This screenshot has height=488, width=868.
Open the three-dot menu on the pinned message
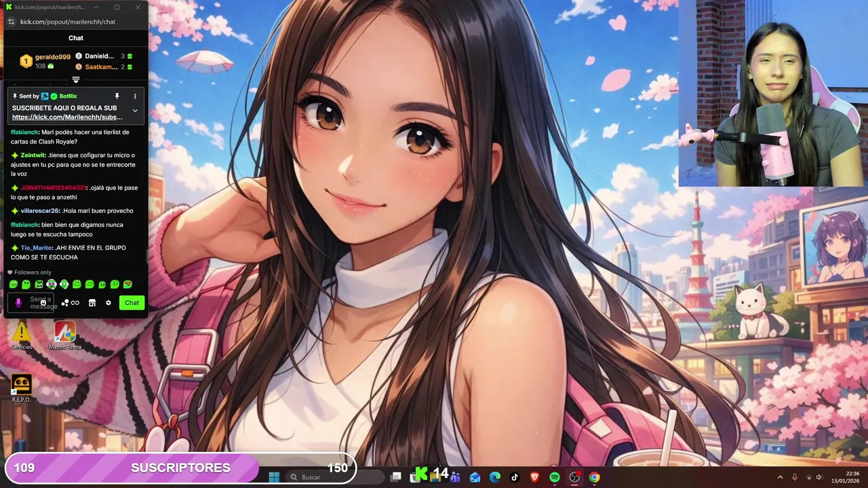[135, 96]
